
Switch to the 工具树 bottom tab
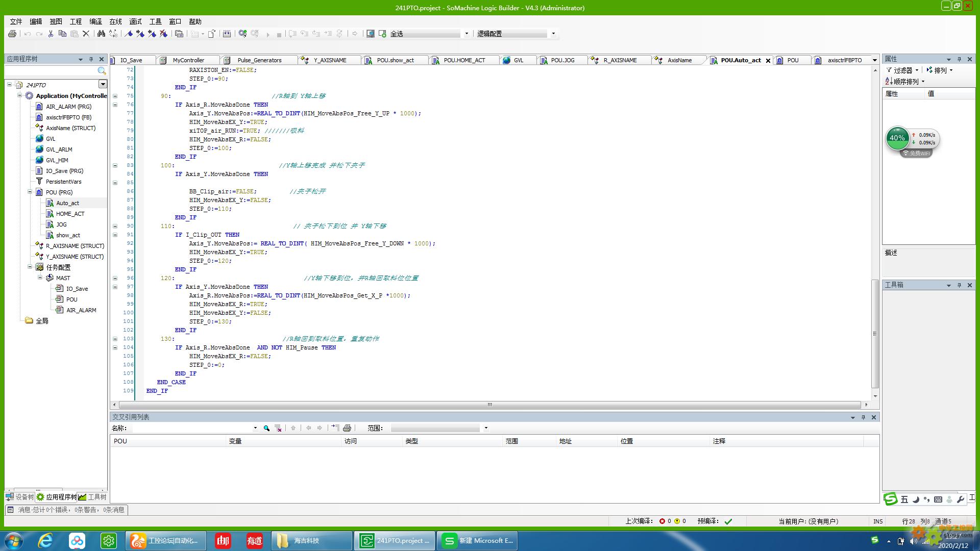[x=92, y=497]
